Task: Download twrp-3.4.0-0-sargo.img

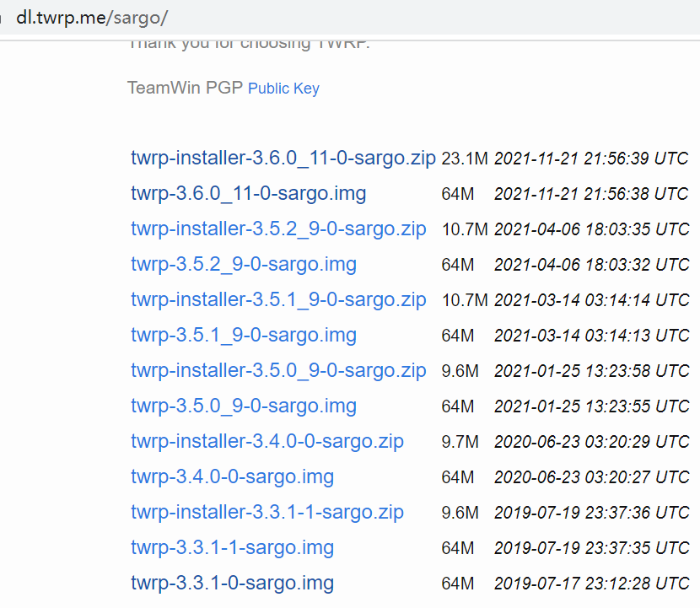Action: coord(232,476)
